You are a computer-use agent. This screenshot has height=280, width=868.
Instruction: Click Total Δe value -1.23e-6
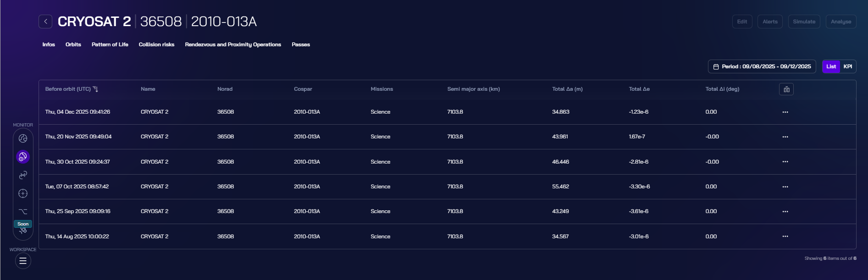point(638,112)
